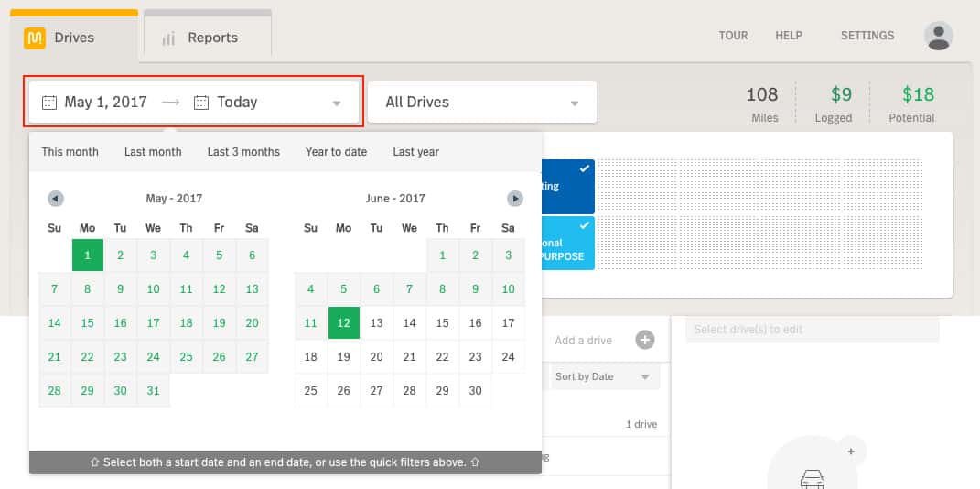
Task: Click the calendar icon beside Today
Action: [x=200, y=103]
